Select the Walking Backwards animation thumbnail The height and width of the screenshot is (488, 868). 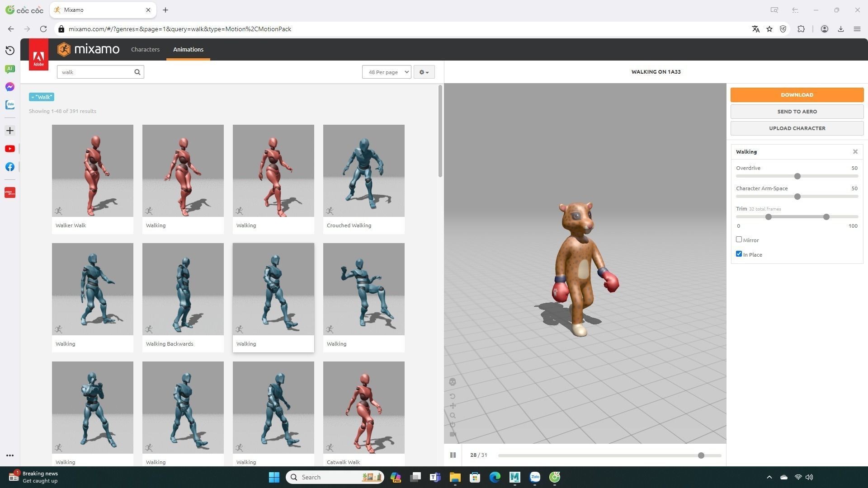(x=183, y=289)
